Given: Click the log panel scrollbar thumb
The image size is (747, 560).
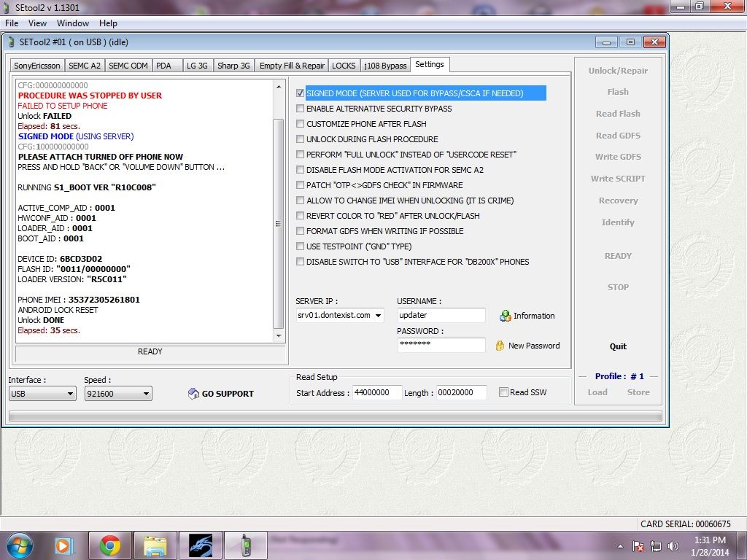Looking at the screenshot, I should click(278, 223).
